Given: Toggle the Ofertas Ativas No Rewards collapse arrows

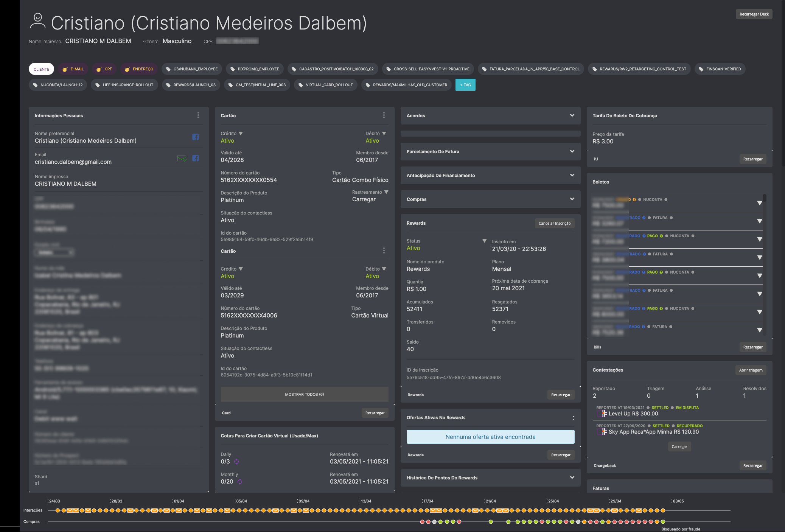Looking at the screenshot, I should (x=573, y=418).
